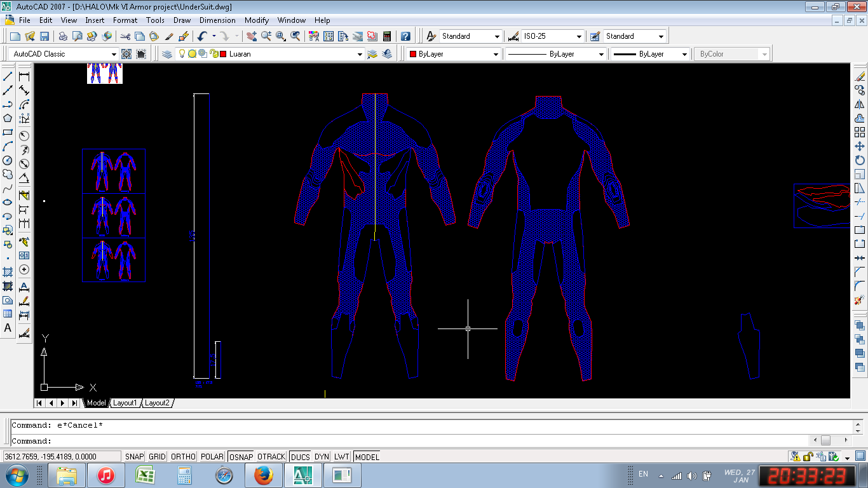
Task: Open the Insert menu
Action: [95, 20]
